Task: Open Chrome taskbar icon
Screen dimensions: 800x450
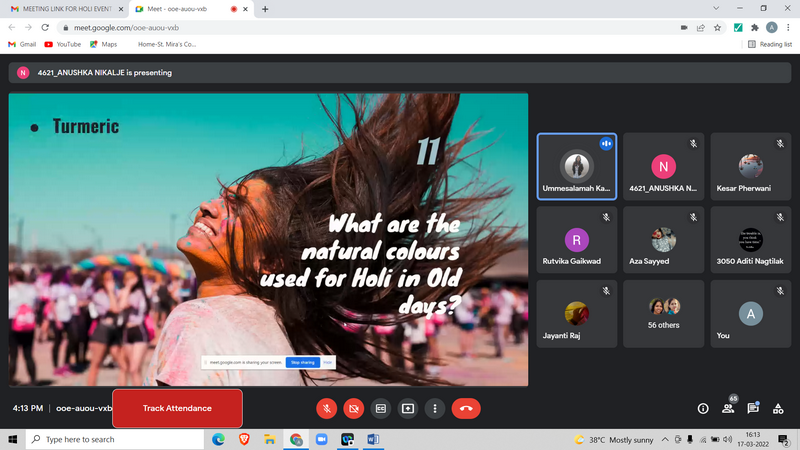Action: (296, 439)
